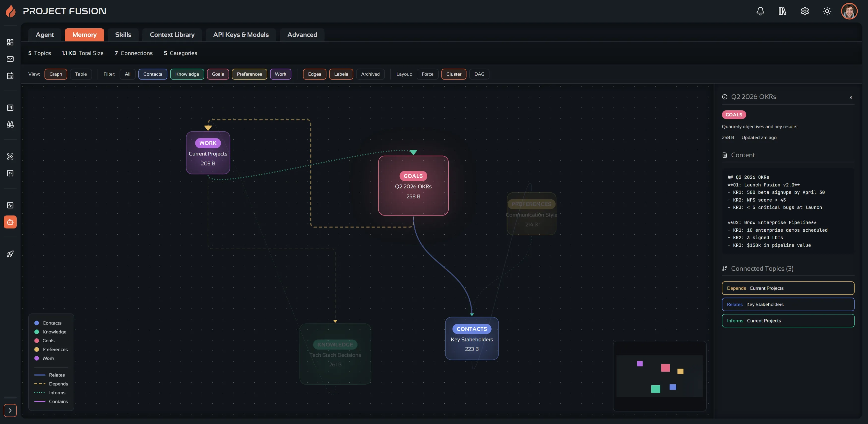868x424 pixels.
Task: Select the All filter
Action: click(x=127, y=74)
